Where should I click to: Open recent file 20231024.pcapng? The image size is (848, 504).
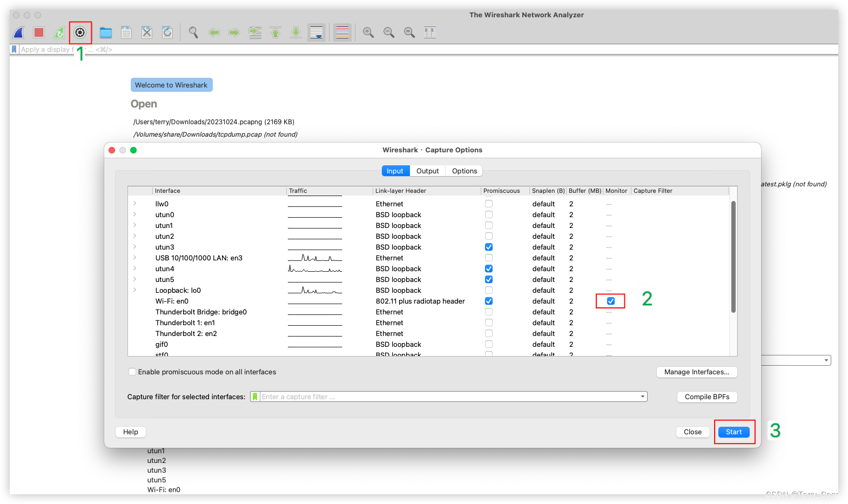coord(214,122)
